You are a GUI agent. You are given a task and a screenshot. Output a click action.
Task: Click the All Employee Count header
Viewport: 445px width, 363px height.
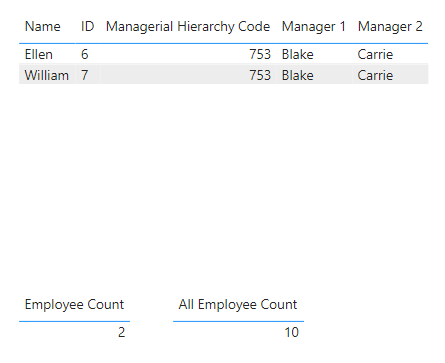[238, 305]
